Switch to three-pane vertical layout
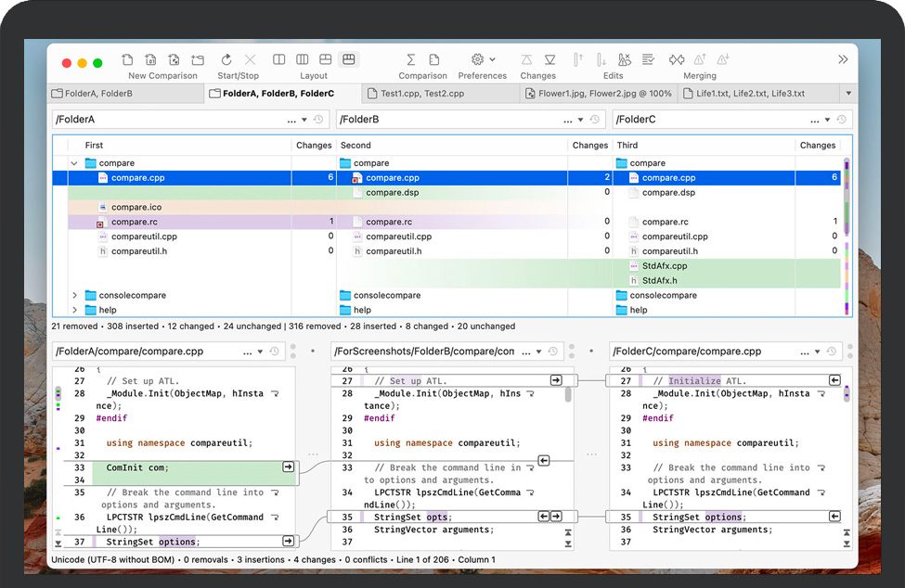This screenshot has width=905, height=588. (x=303, y=59)
